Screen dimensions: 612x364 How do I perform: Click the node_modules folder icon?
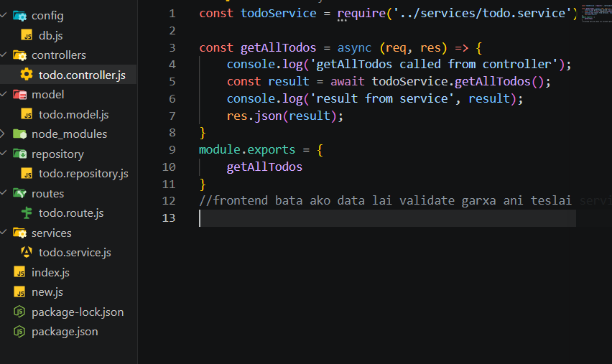point(19,134)
